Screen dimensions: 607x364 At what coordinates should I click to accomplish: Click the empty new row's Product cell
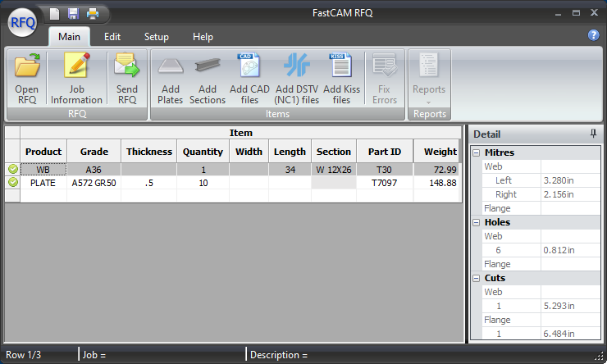pyautogui.click(x=43, y=195)
